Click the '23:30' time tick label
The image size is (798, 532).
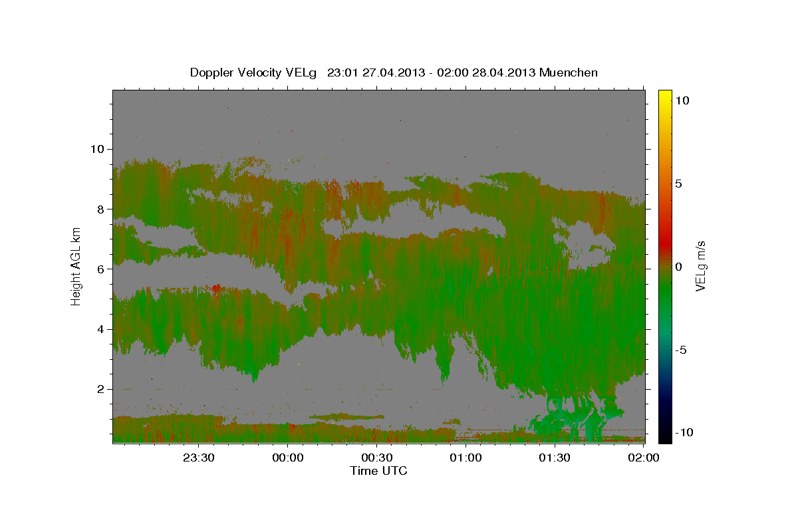[198, 458]
